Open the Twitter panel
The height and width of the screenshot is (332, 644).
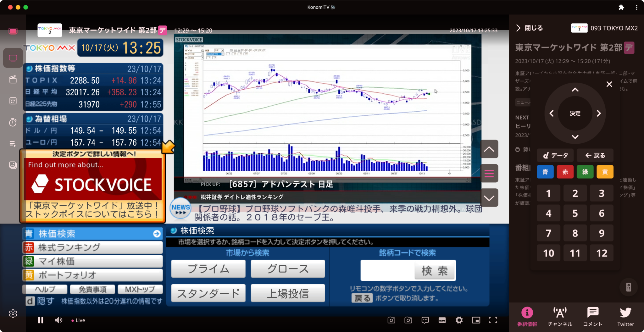click(625, 316)
